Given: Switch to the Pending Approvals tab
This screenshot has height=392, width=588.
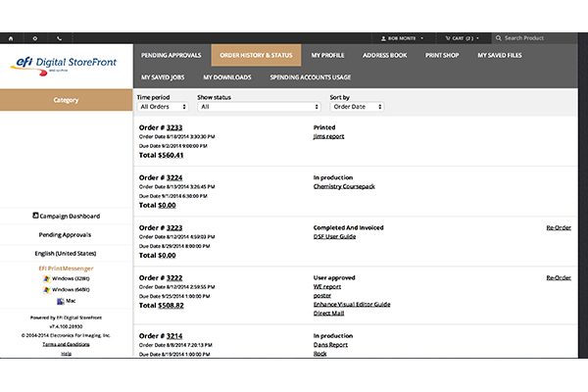Looking at the screenshot, I should (171, 55).
